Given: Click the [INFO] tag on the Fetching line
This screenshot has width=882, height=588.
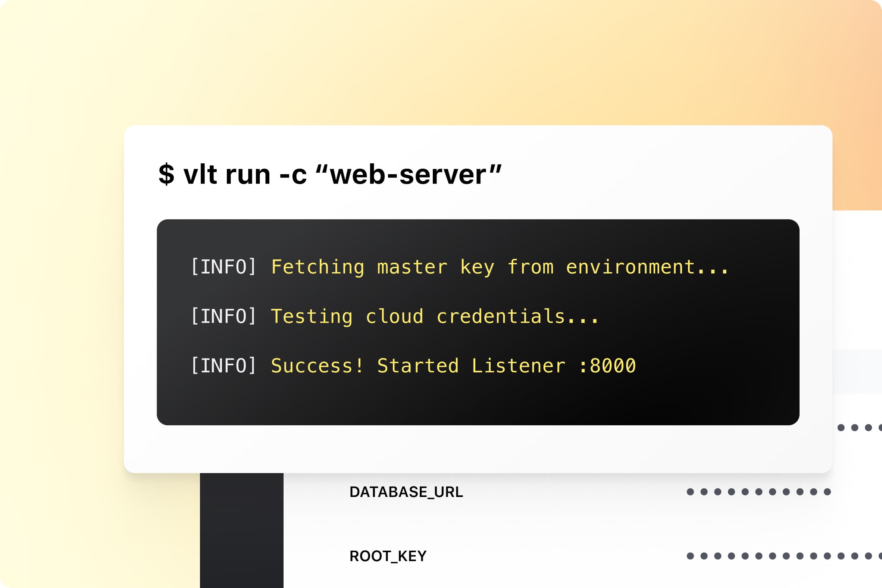Looking at the screenshot, I should 223,267.
